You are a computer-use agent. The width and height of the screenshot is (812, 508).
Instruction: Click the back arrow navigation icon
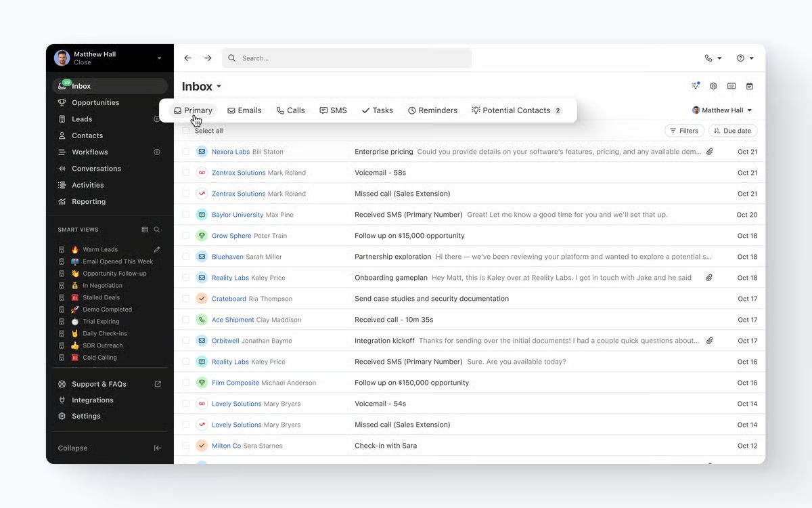(x=188, y=58)
